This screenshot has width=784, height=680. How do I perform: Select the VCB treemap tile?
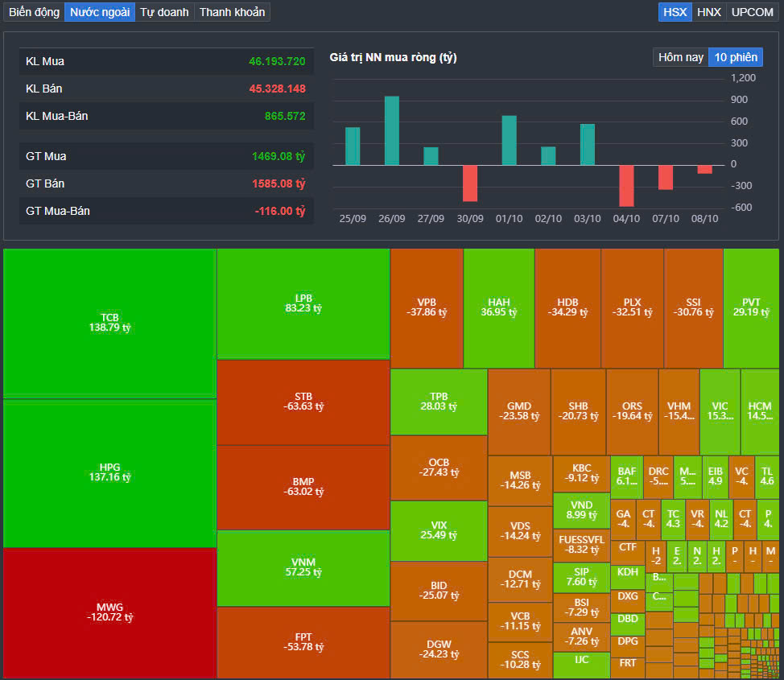click(x=520, y=621)
